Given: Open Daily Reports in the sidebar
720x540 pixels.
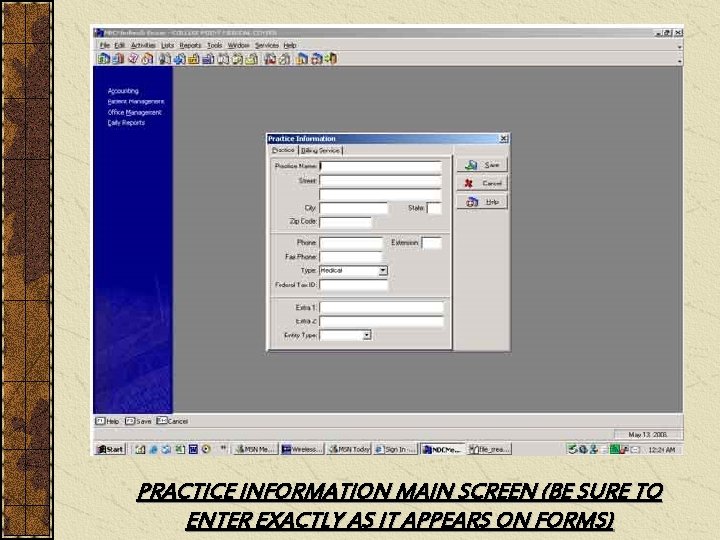Looking at the screenshot, I should click(126, 123).
